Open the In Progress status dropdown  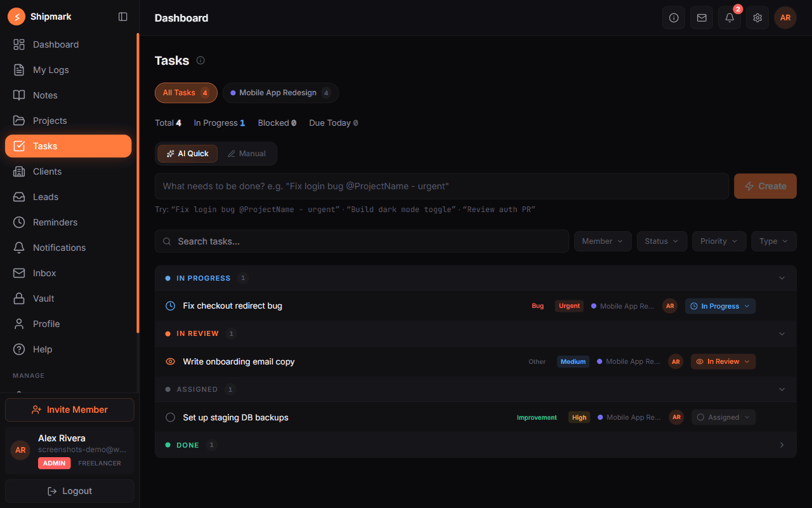(720, 306)
